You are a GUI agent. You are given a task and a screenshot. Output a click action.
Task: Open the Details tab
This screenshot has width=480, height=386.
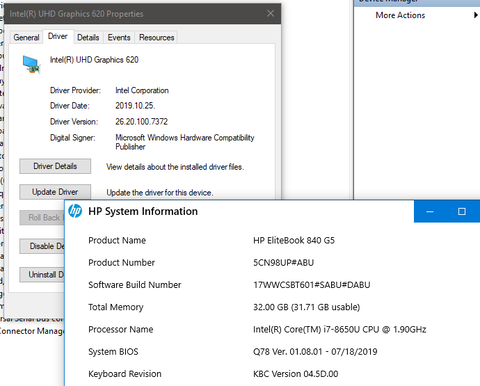[88, 37]
